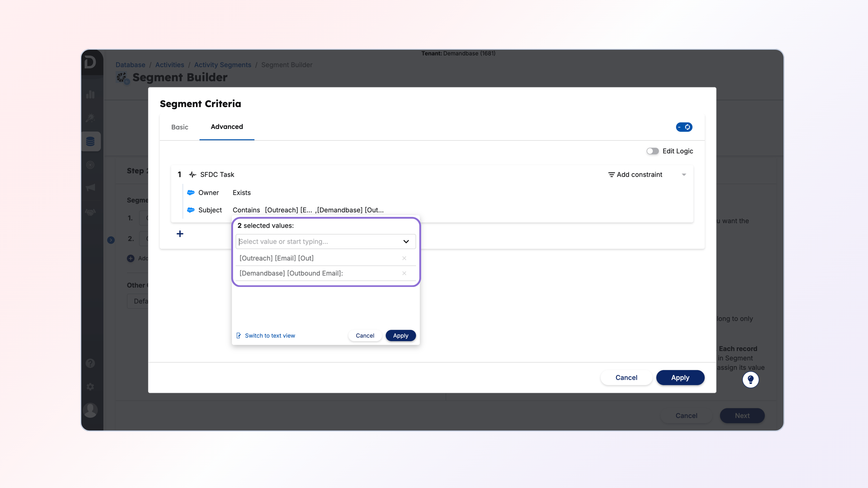This screenshot has height=488, width=868.
Task: Switch to the Basic tab
Action: [x=180, y=127]
